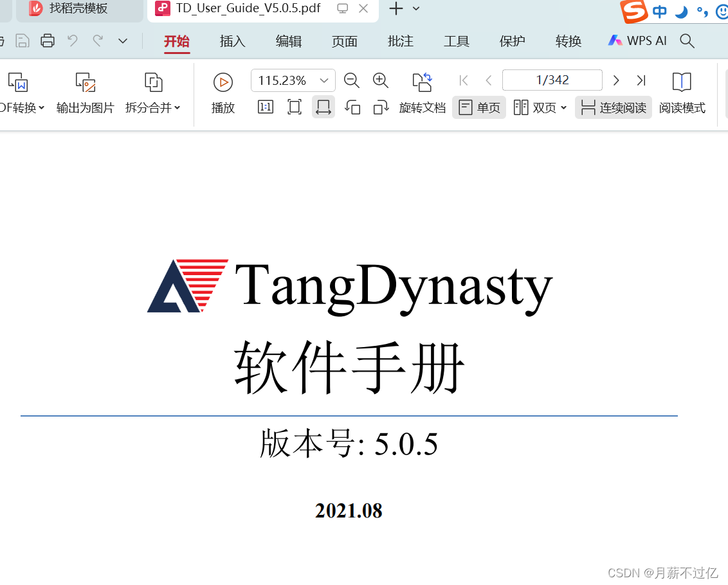Expand new tab options chevron
Screen dimensions: 728x585
coord(416,8)
